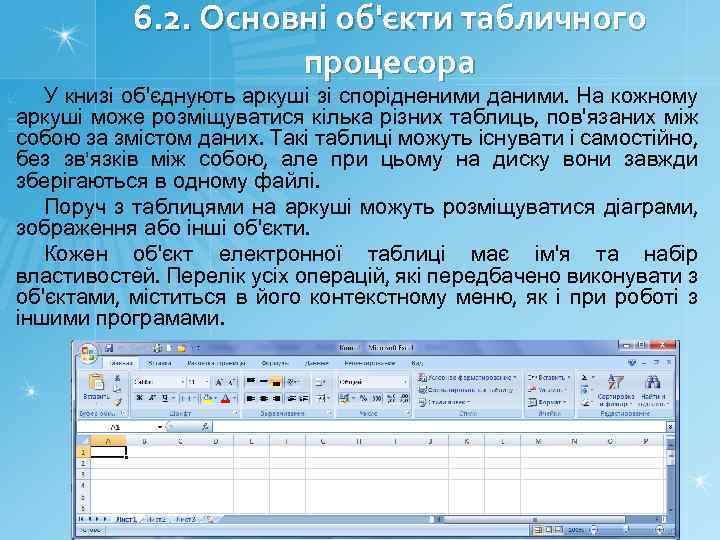Switch to the Вставка ribbon tab

[x=159, y=363]
